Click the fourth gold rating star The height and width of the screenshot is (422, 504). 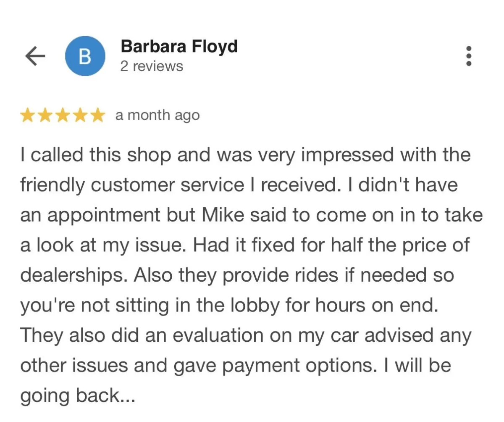click(80, 115)
